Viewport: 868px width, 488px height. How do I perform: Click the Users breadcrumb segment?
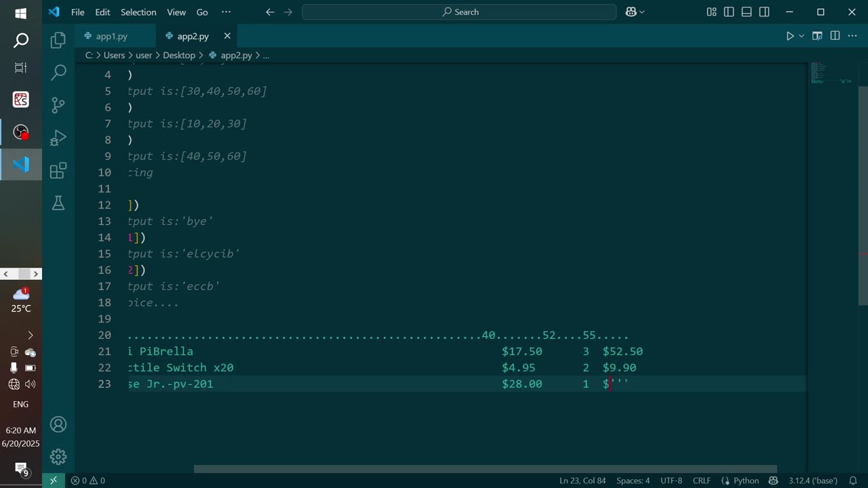point(114,56)
